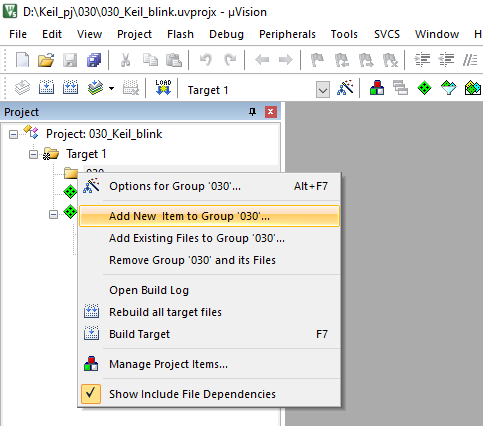483x426 pixels.
Task: Choose Add New Item to Group '030'
Action: [x=209, y=216]
